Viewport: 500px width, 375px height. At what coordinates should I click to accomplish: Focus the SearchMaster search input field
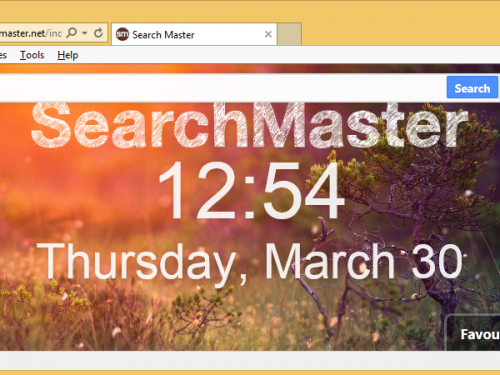pyautogui.click(x=222, y=88)
